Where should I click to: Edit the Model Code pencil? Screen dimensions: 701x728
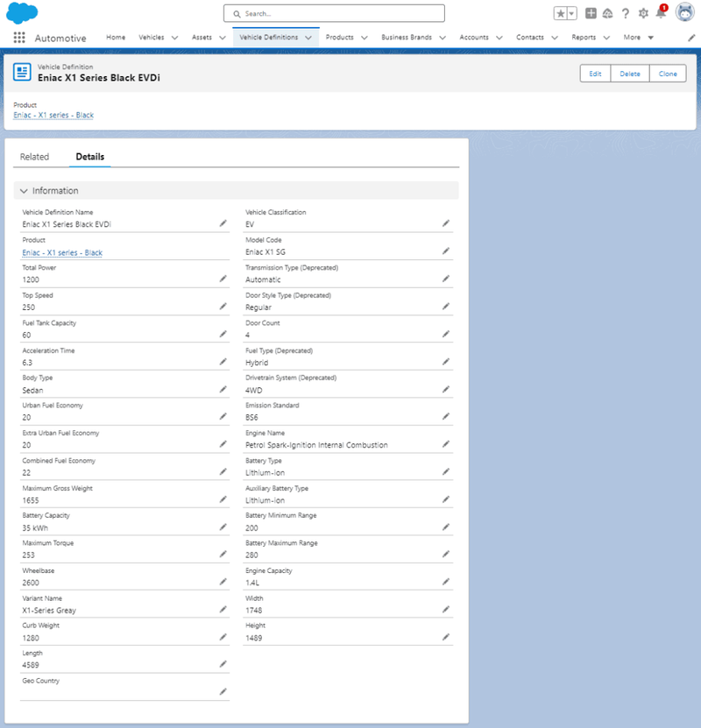446,251
